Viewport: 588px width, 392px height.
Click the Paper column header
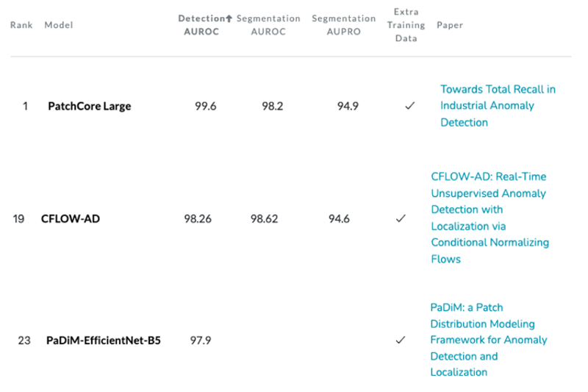point(450,25)
